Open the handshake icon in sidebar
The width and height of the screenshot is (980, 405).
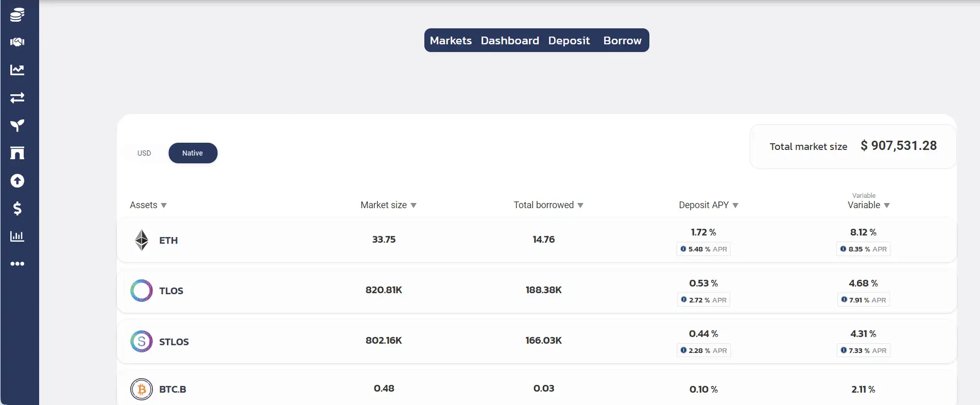point(17,42)
